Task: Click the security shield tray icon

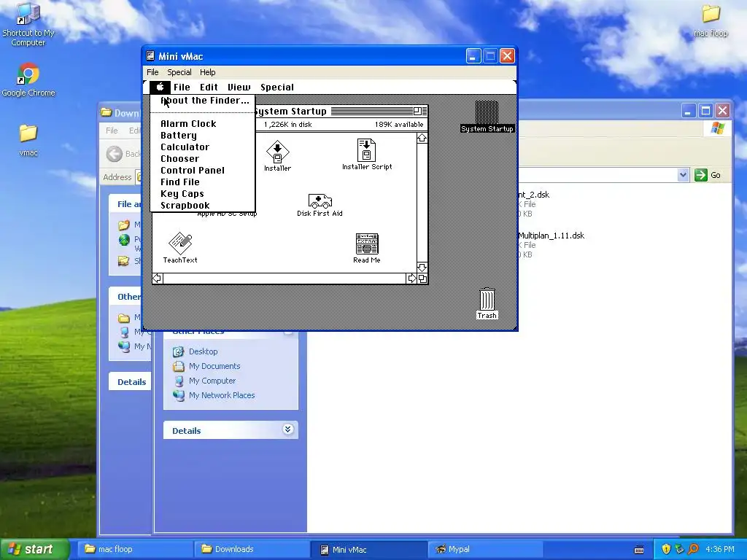Action: pyautogui.click(x=666, y=550)
